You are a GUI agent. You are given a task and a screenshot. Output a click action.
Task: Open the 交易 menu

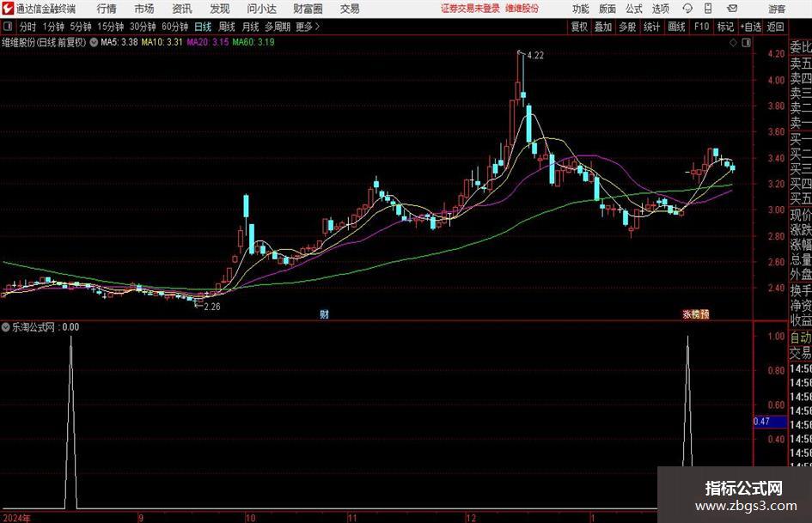(350, 9)
